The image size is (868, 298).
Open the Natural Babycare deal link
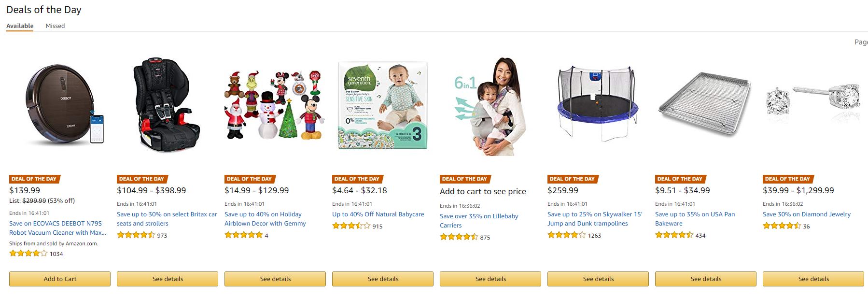tap(378, 214)
